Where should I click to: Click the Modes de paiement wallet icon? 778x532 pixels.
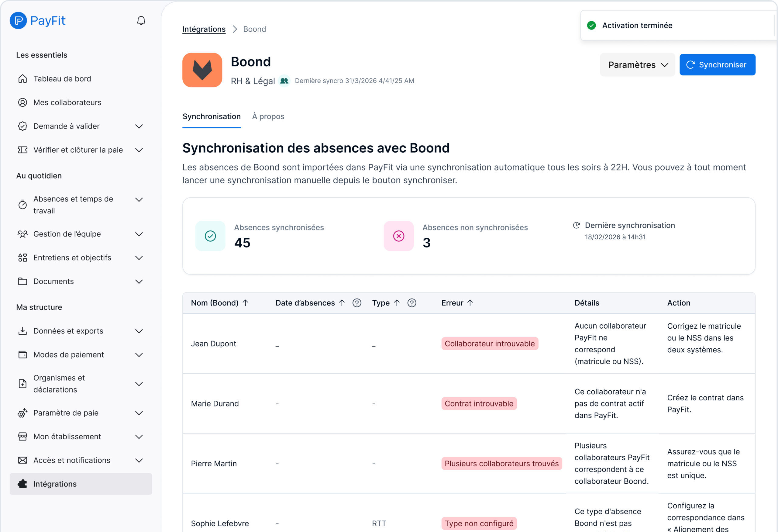tap(22, 355)
